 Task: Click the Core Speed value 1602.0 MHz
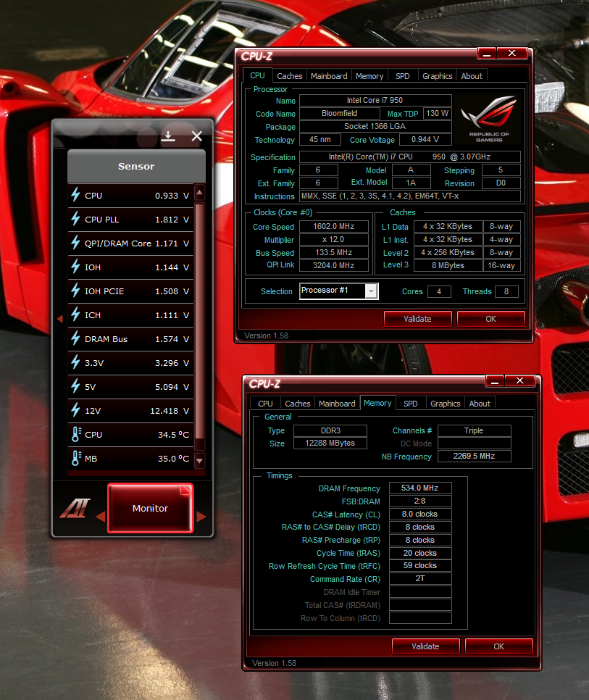tap(334, 226)
